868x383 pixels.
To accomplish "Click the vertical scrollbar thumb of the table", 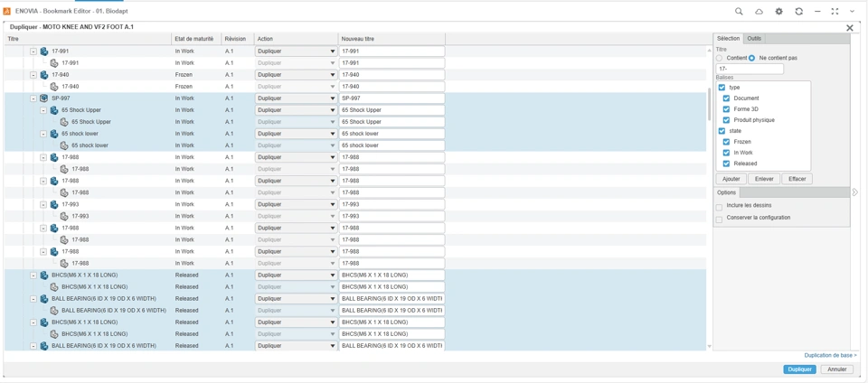I will click(x=710, y=104).
